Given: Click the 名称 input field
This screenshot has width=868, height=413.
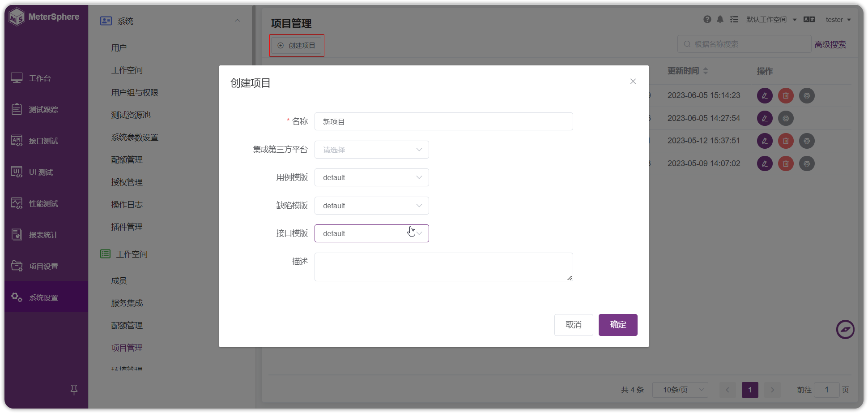Looking at the screenshot, I should (x=443, y=121).
